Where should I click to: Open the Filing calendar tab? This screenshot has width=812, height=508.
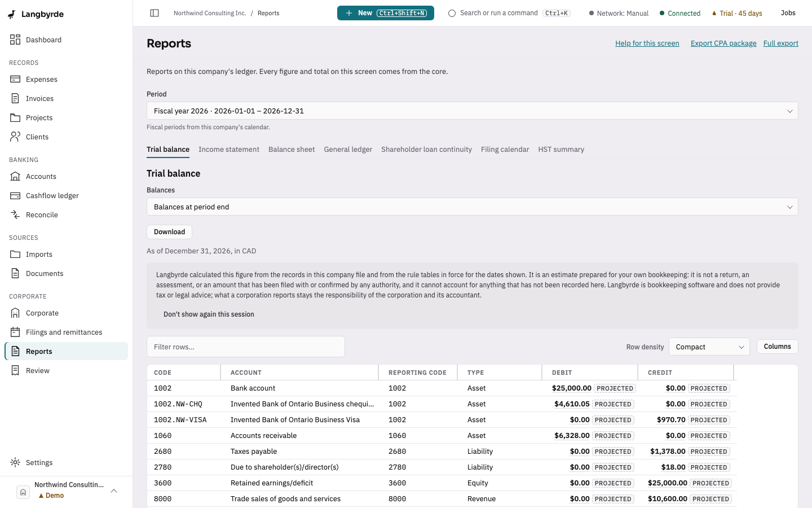tap(505, 150)
